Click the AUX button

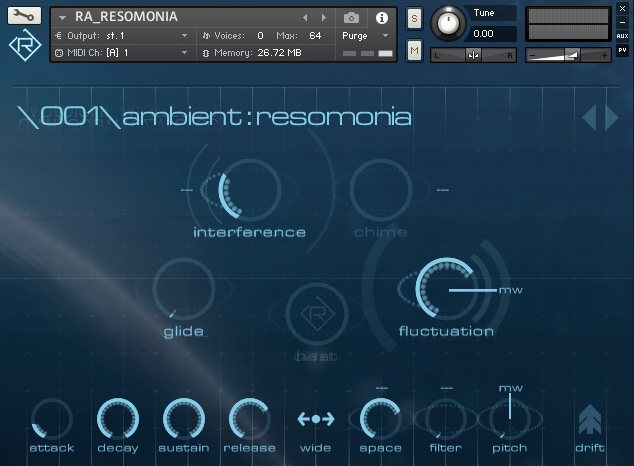[622, 36]
